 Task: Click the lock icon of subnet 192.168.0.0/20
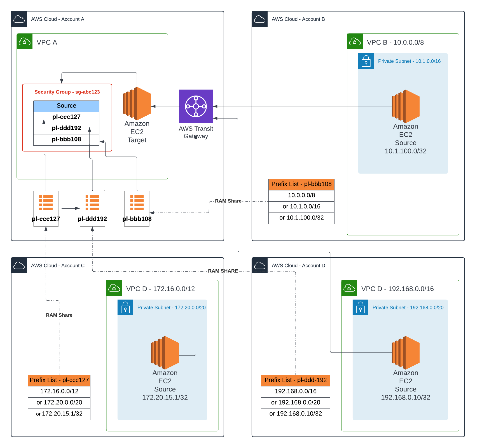pyautogui.click(x=361, y=307)
